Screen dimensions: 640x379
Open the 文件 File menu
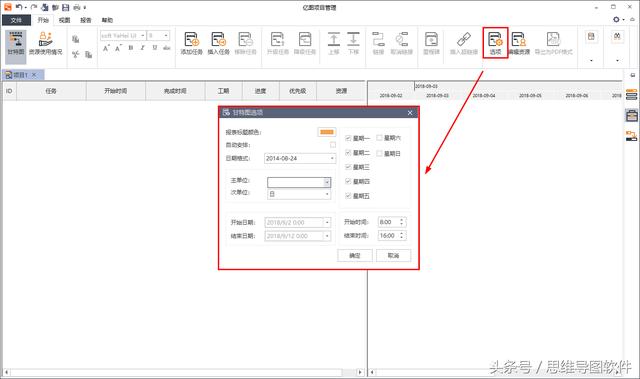pyautogui.click(x=16, y=20)
